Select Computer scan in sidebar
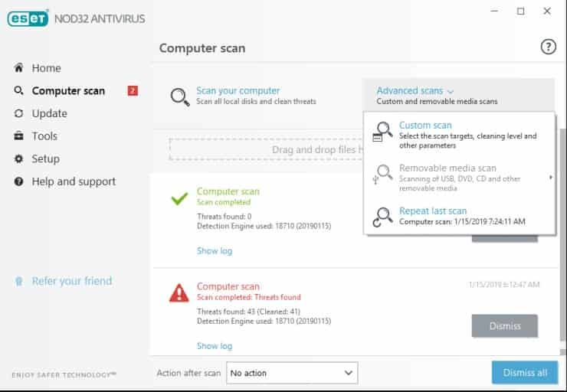567x392 pixels. pos(68,90)
